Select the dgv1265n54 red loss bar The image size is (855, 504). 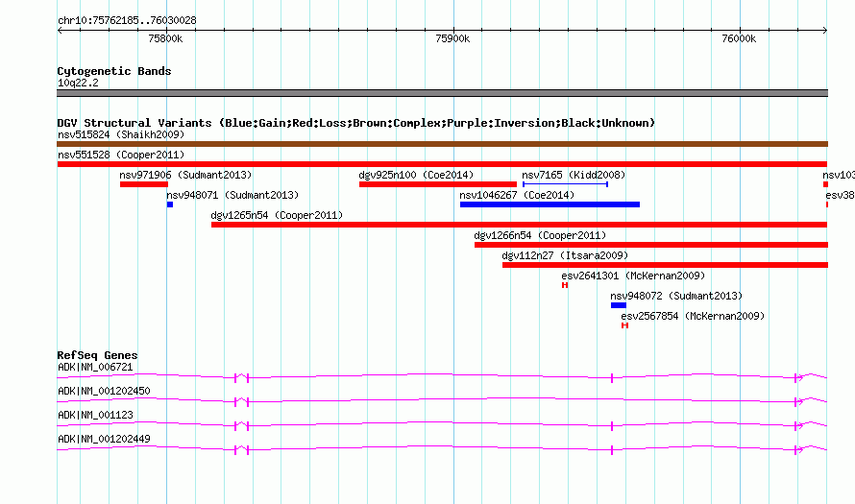tap(519, 225)
